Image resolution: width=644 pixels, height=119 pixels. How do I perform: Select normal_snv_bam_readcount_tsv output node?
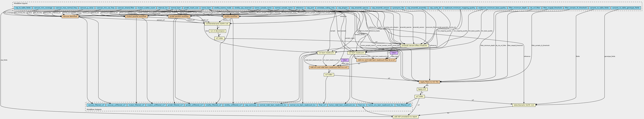303,105
